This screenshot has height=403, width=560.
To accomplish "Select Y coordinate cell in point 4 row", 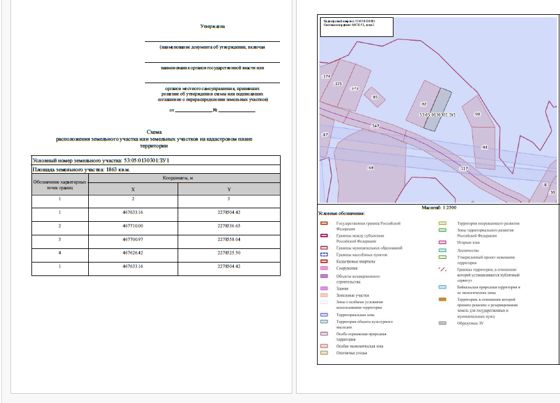I will point(229,255).
